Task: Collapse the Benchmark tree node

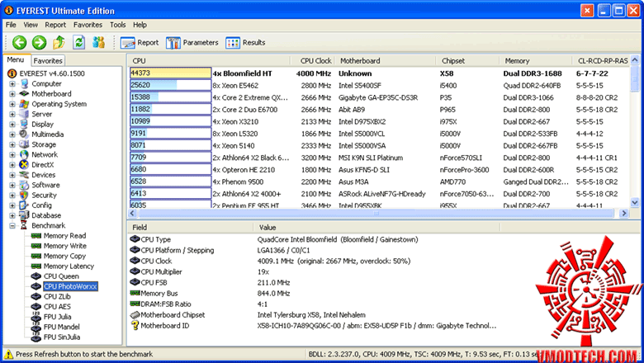Action: pyautogui.click(x=12, y=225)
